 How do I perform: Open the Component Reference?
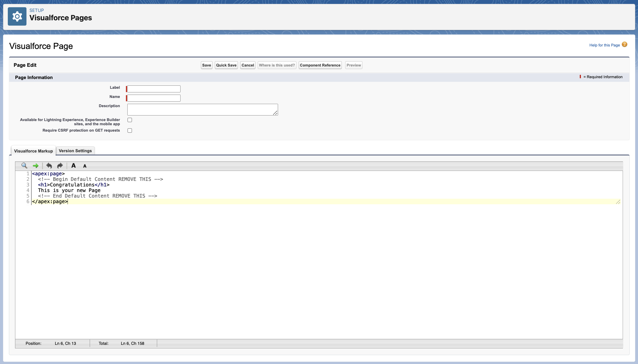click(320, 65)
